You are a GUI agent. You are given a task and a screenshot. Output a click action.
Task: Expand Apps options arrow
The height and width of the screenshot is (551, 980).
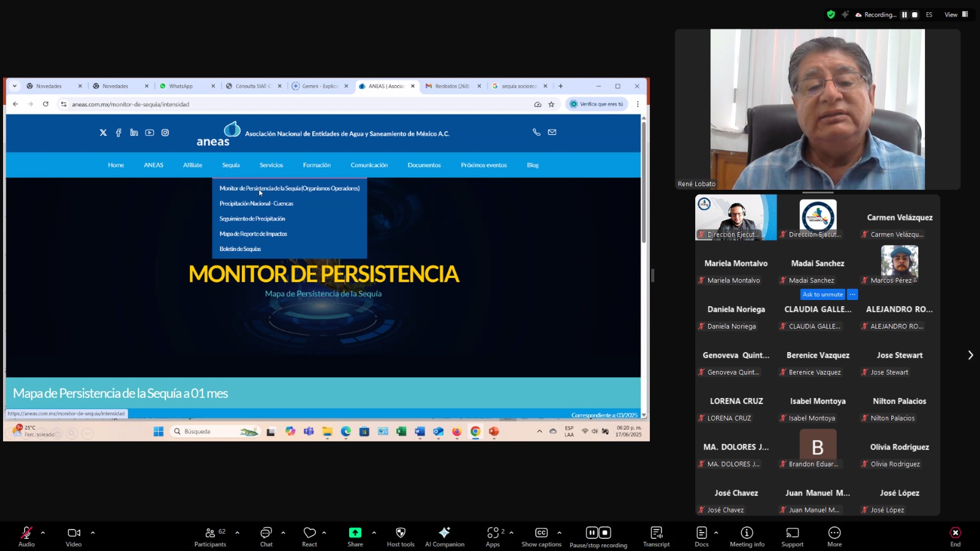coord(511,533)
